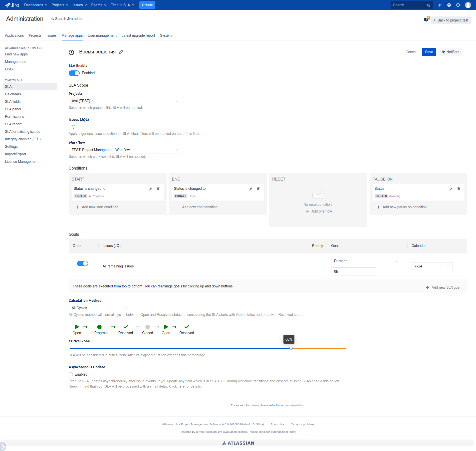Toggle the SLA Enable switch
The image size is (476, 451).
point(74,73)
